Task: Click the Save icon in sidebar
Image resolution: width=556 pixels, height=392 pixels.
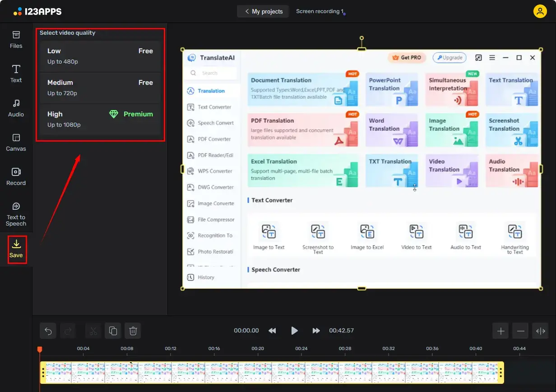Action: pos(16,244)
